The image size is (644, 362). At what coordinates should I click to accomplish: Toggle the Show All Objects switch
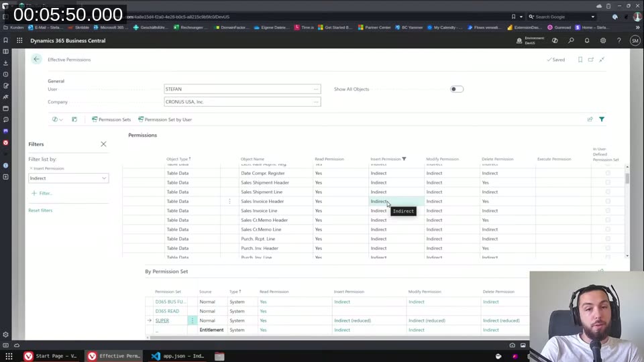[x=456, y=89]
